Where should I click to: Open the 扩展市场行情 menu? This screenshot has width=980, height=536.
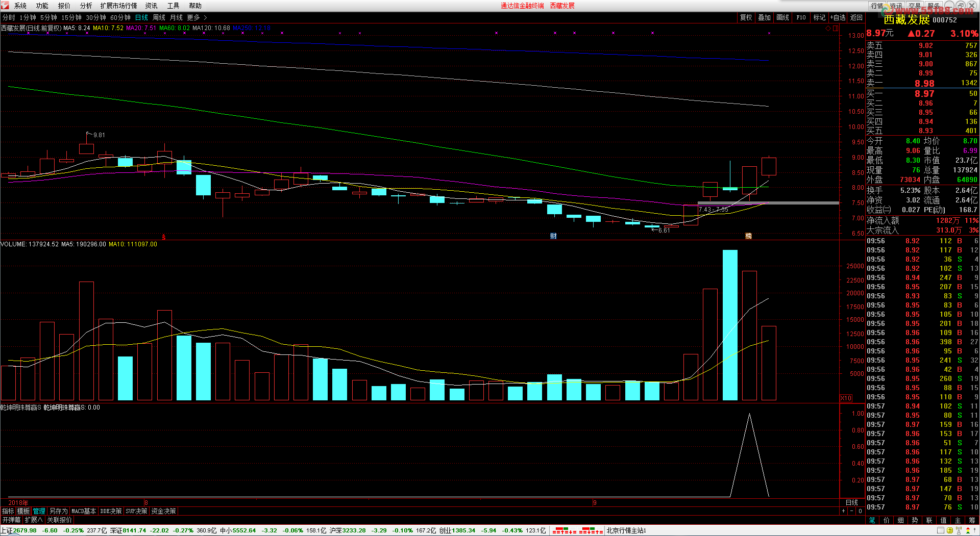pos(118,6)
